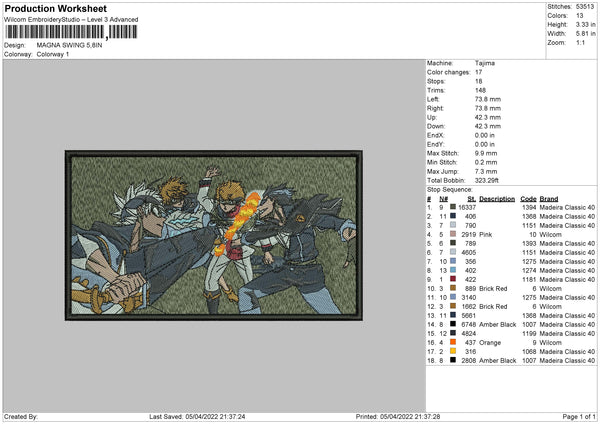The height and width of the screenshot is (424, 600).
Task: Click Brick Red swatch in row 10 (889 stitches)
Action: point(453,288)
